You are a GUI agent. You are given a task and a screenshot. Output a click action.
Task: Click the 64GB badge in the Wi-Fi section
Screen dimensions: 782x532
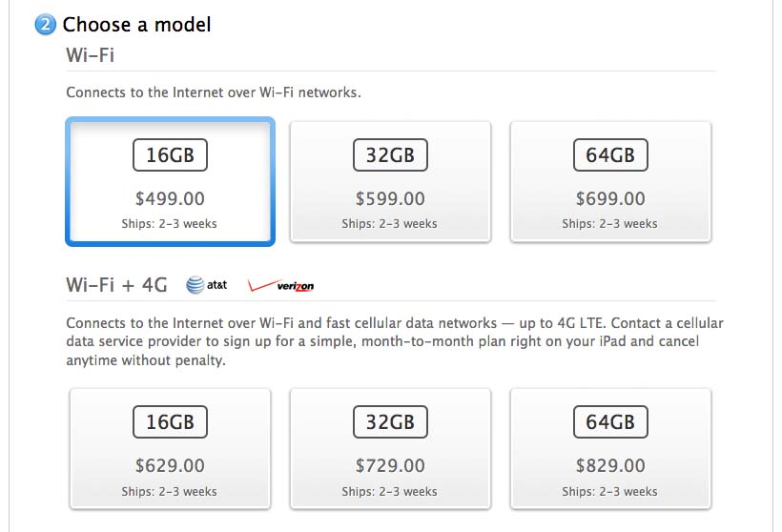click(x=610, y=155)
